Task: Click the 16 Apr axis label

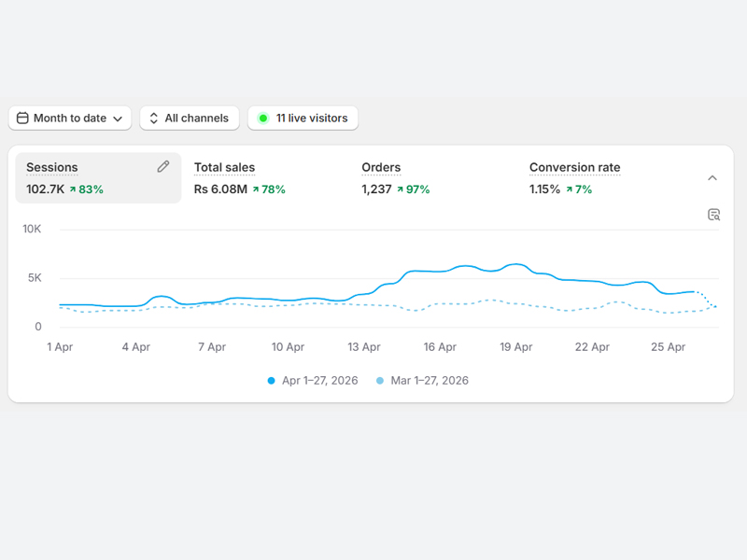Action: coord(440,347)
